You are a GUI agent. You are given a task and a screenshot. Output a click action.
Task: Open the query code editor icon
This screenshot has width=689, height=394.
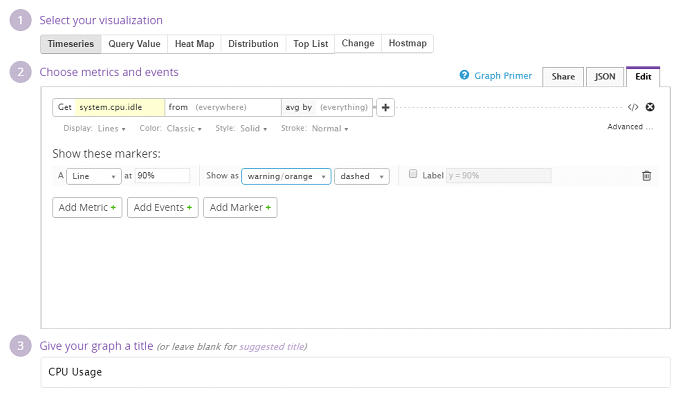tap(633, 107)
